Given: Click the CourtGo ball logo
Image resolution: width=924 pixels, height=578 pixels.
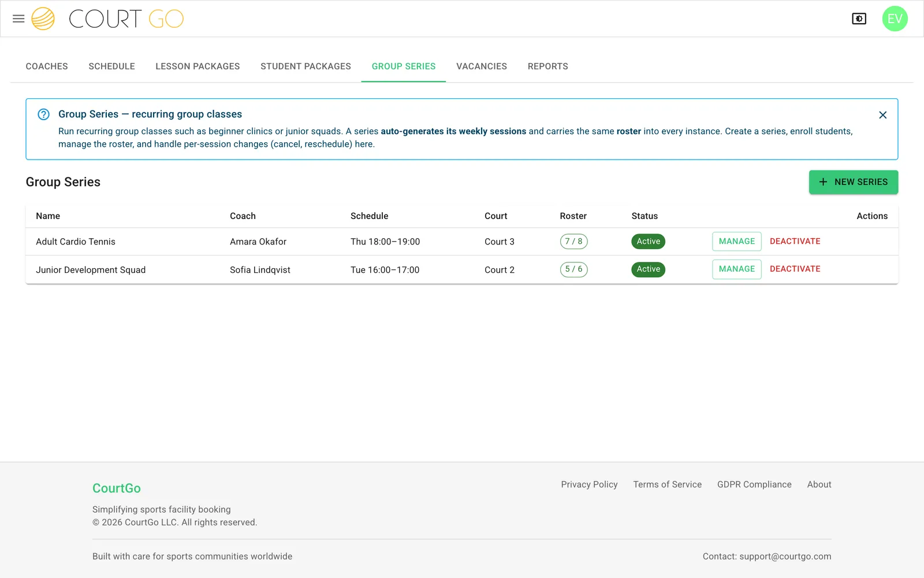Looking at the screenshot, I should [x=43, y=18].
